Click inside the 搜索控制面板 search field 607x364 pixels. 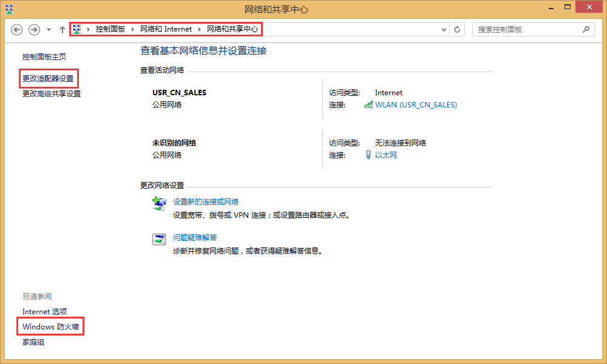click(x=528, y=29)
